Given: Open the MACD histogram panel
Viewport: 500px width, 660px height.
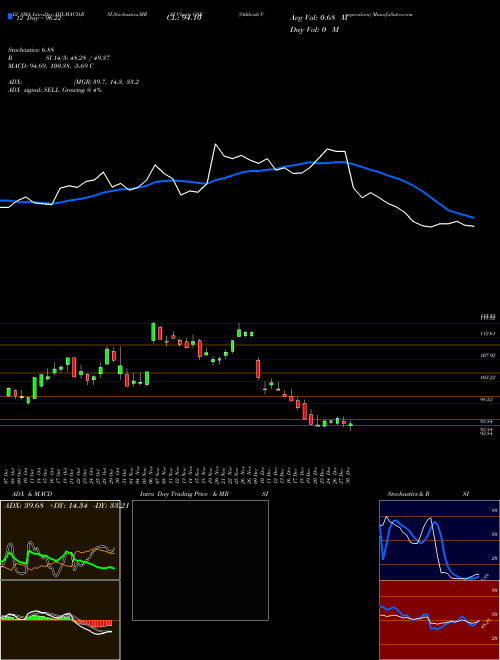Looking at the screenshot, I should (60, 620).
